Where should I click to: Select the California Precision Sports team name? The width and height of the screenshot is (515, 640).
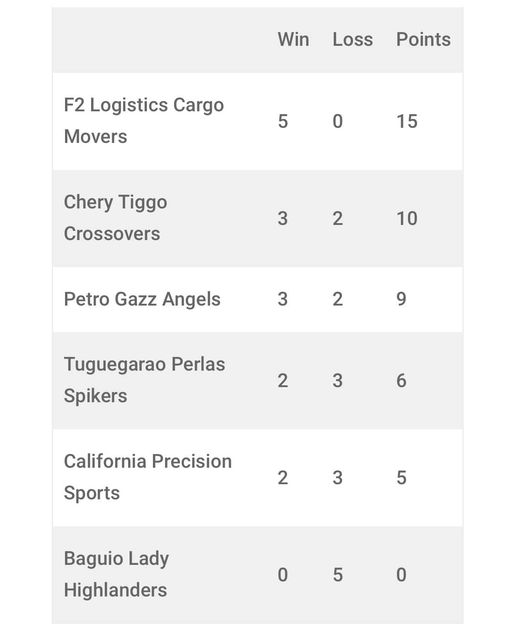click(148, 477)
